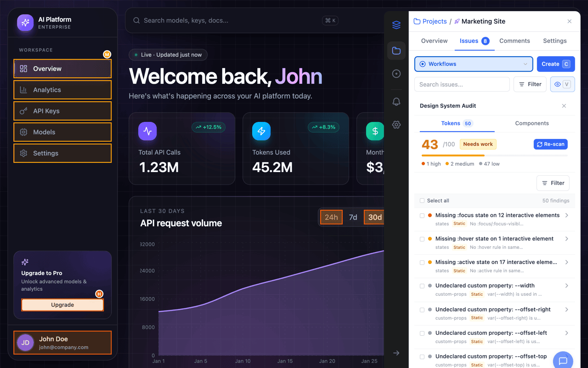Click the Upgrade button
Image resolution: width=588 pixels, height=368 pixels.
click(62, 305)
